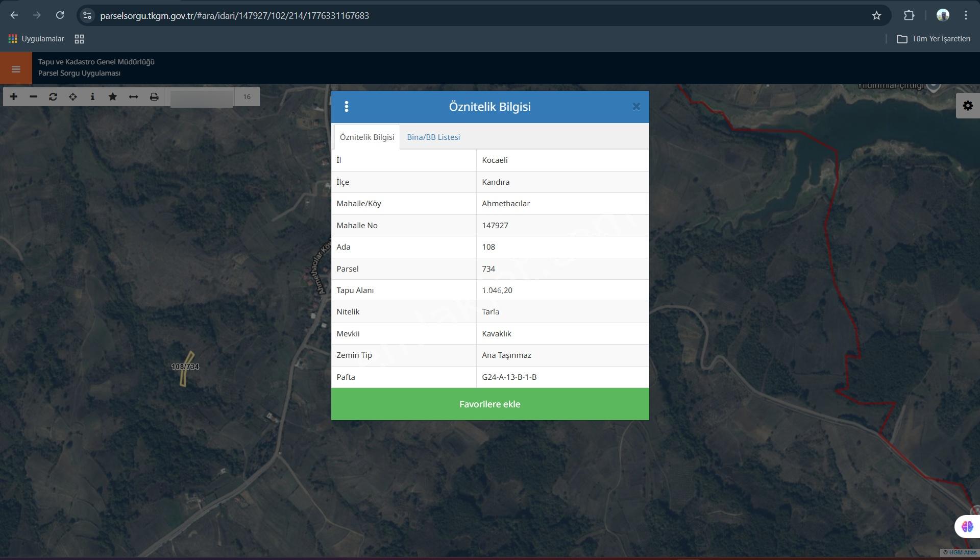Open favorites star in map toolbar
This screenshot has height=560, width=980.
click(x=113, y=97)
